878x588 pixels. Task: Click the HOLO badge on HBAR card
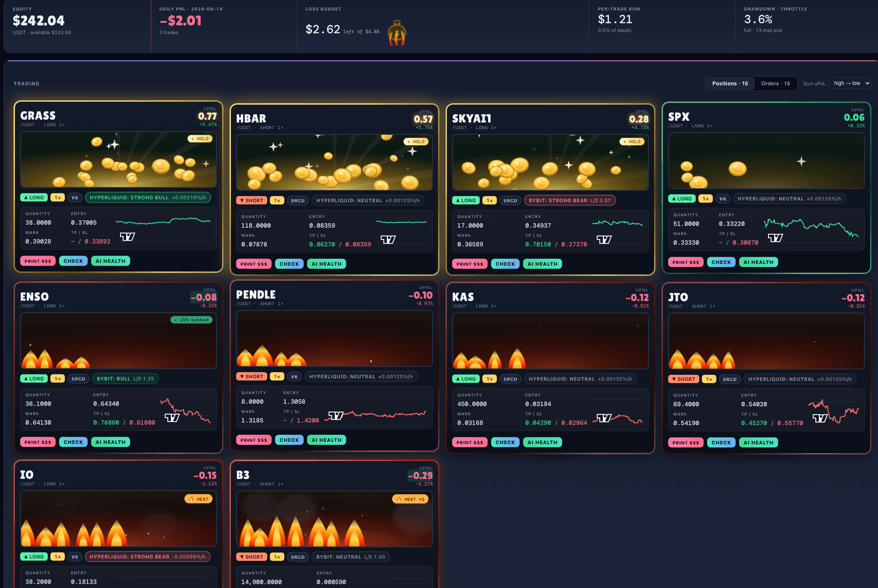tap(416, 142)
